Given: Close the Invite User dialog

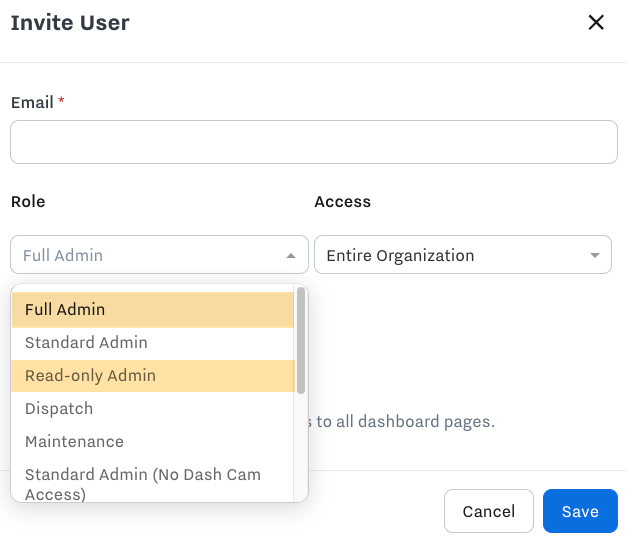Looking at the screenshot, I should (x=596, y=22).
